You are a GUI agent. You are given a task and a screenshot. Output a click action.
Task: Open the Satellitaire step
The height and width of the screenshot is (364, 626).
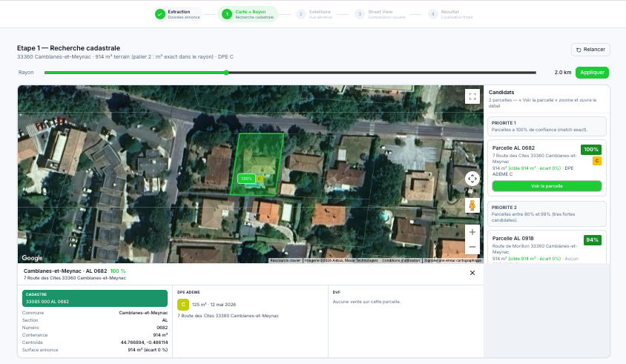point(314,14)
